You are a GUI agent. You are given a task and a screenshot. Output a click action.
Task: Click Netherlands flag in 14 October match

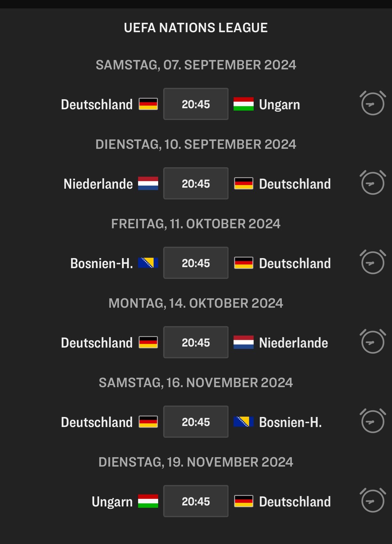pyautogui.click(x=244, y=343)
